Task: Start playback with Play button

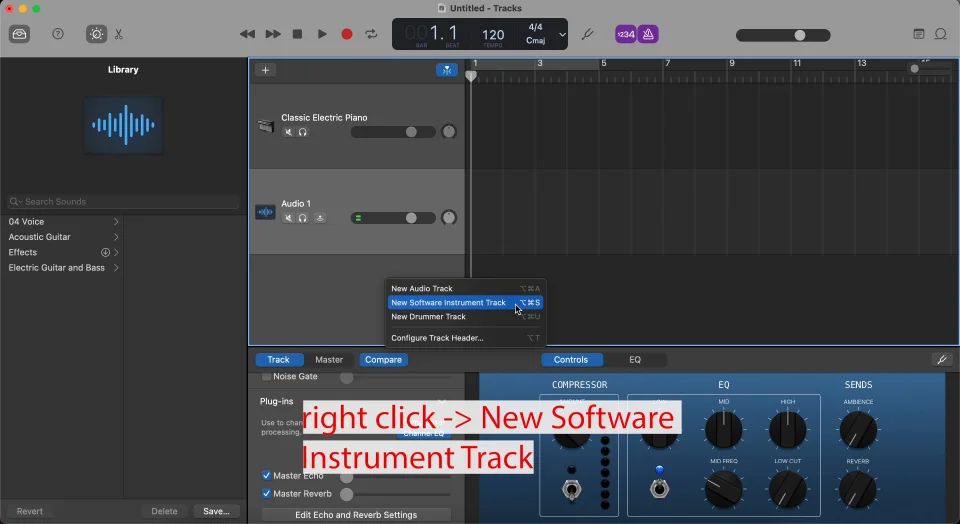Action: pyautogui.click(x=322, y=34)
